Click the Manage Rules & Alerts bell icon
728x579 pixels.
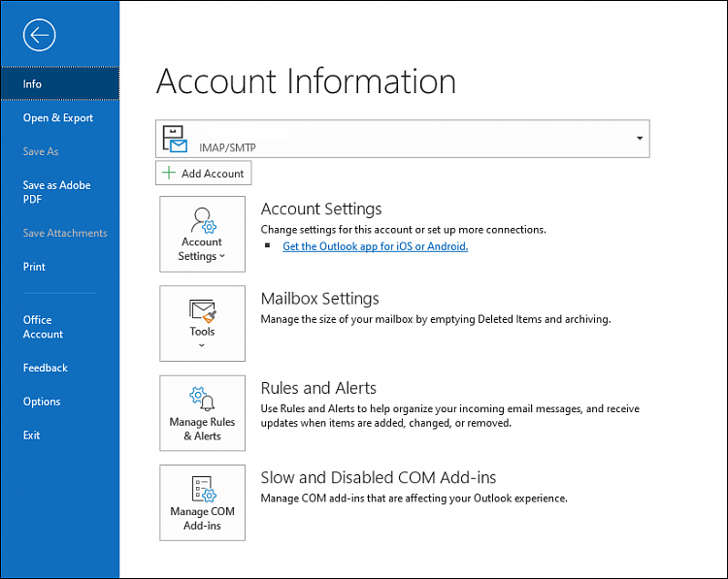tap(203, 399)
